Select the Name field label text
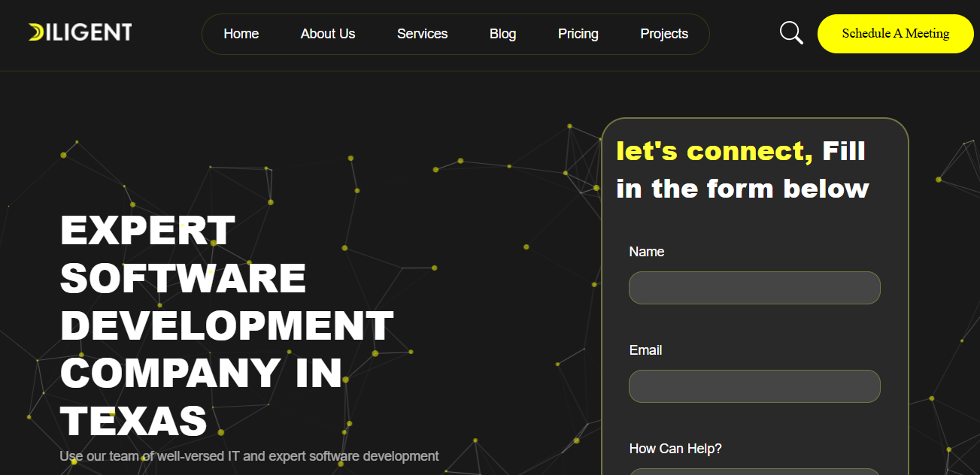The height and width of the screenshot is (475, 980). [647, 252]
